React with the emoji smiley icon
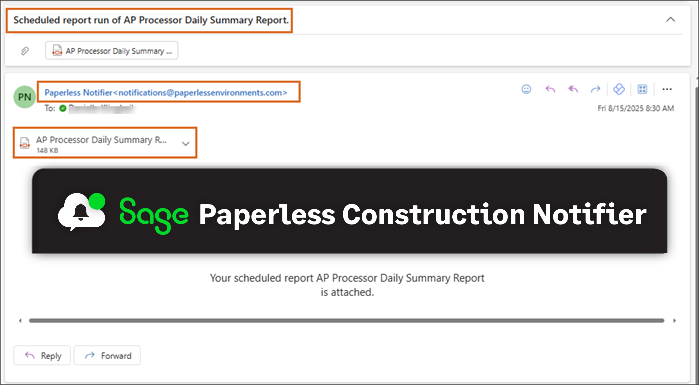This screenshot has width=699, height=385. pos(526,90)
